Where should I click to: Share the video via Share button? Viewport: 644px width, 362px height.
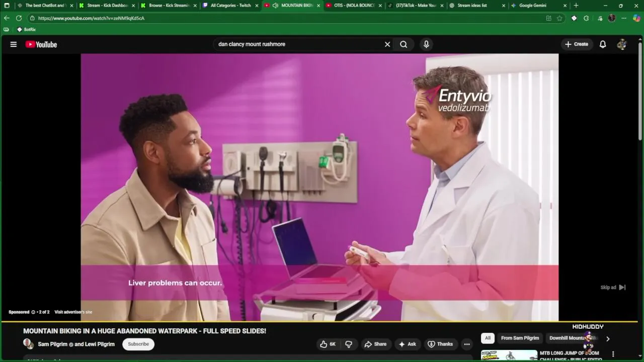375,344
